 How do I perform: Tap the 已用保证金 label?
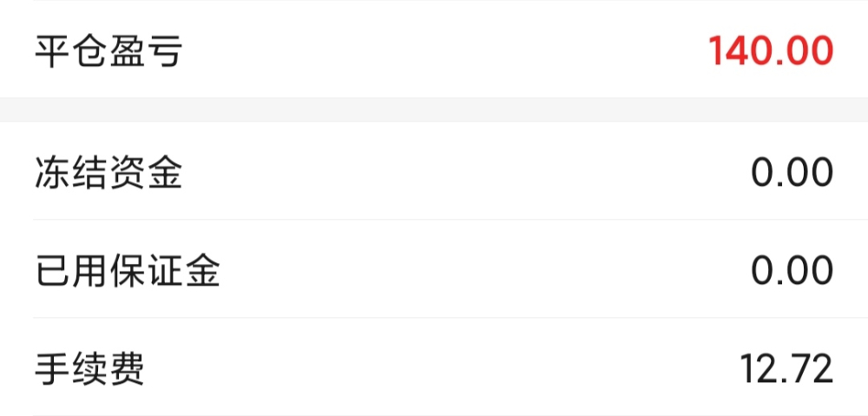point(128,271)
